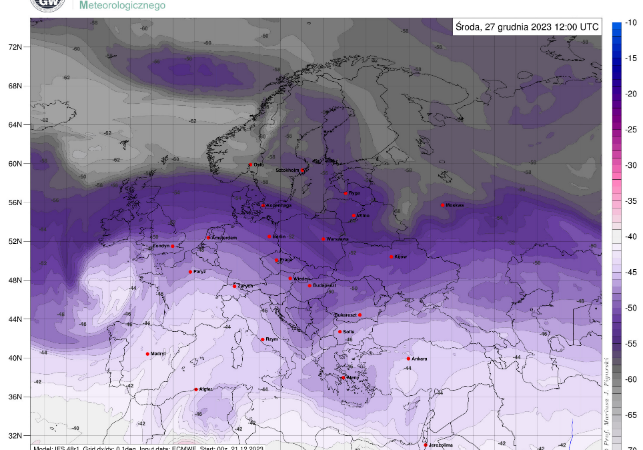Screen dimensions: 643x450
Task: Click the 52N latitude axis label
Action: [16, 241]
